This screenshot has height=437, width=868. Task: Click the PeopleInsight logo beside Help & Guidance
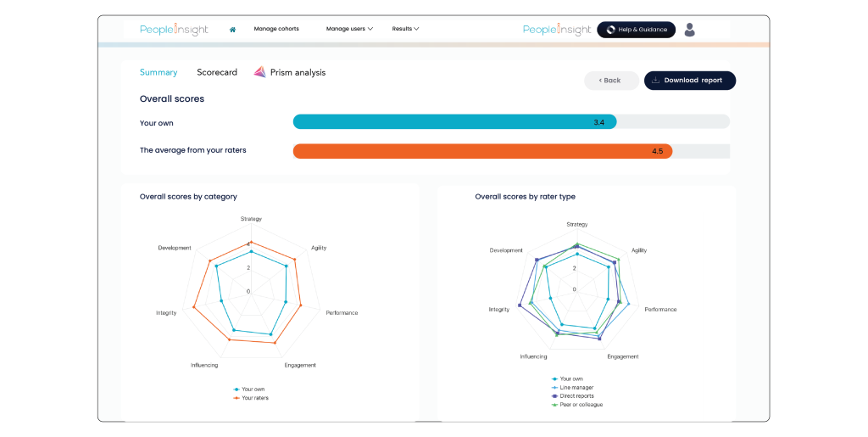pyautogui.click(x=557, y=30)
